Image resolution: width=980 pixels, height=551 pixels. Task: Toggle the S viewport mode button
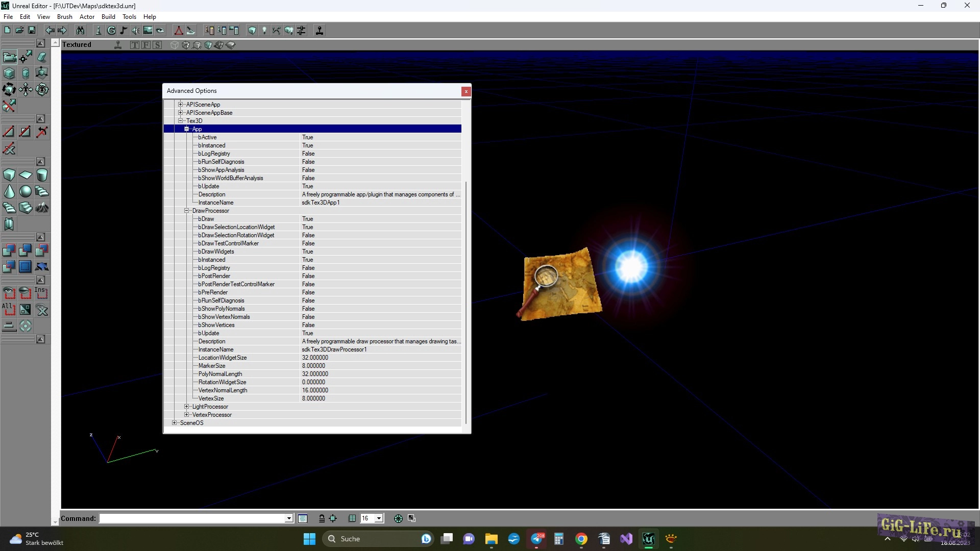point(157,45)
